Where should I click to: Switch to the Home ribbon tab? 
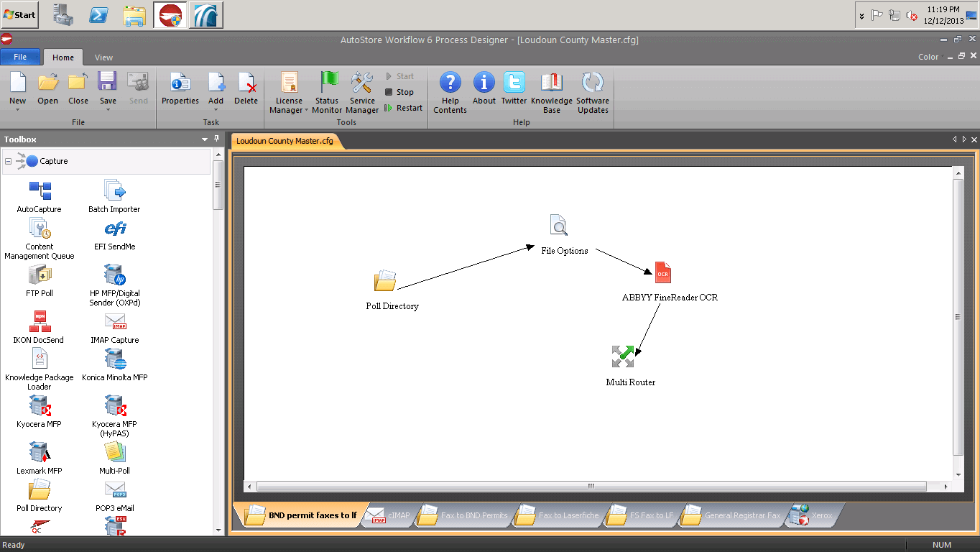click(63, 57)
